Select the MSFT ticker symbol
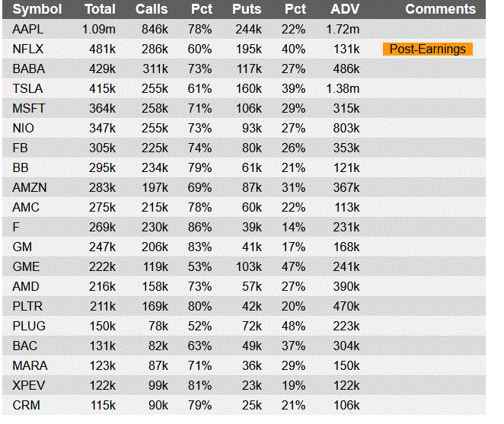Screen dimensions: 504x424 point(30,108)
